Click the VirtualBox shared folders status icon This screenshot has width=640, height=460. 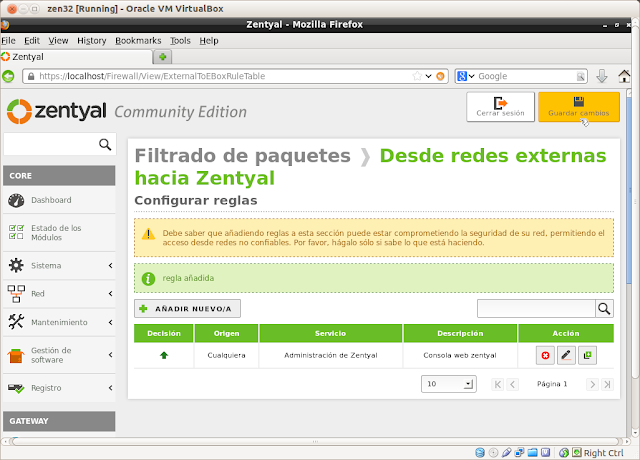(x=532, y=452)
